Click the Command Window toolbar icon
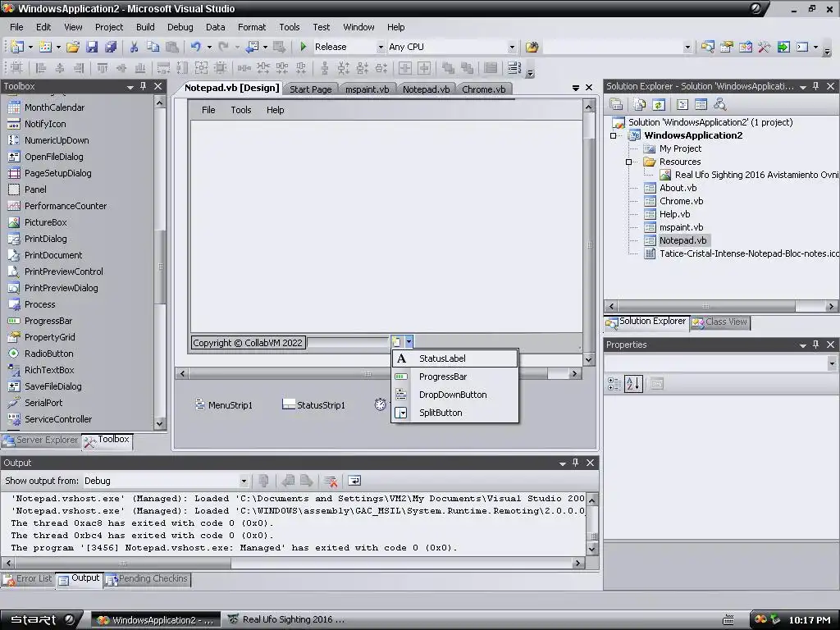This screenshot has width=840, height=630. pos(802,47)
